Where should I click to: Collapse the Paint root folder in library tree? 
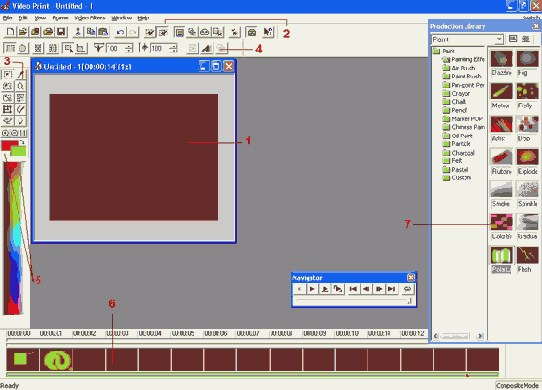coord(436,51)
